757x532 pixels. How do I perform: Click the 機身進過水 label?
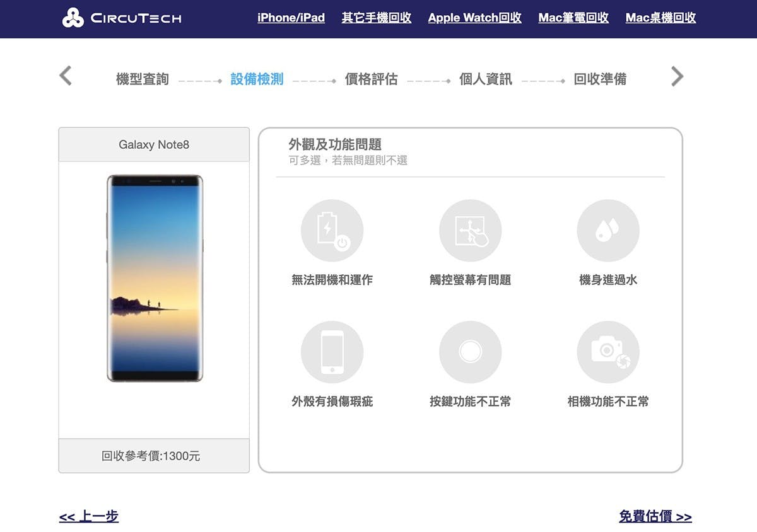608,280
